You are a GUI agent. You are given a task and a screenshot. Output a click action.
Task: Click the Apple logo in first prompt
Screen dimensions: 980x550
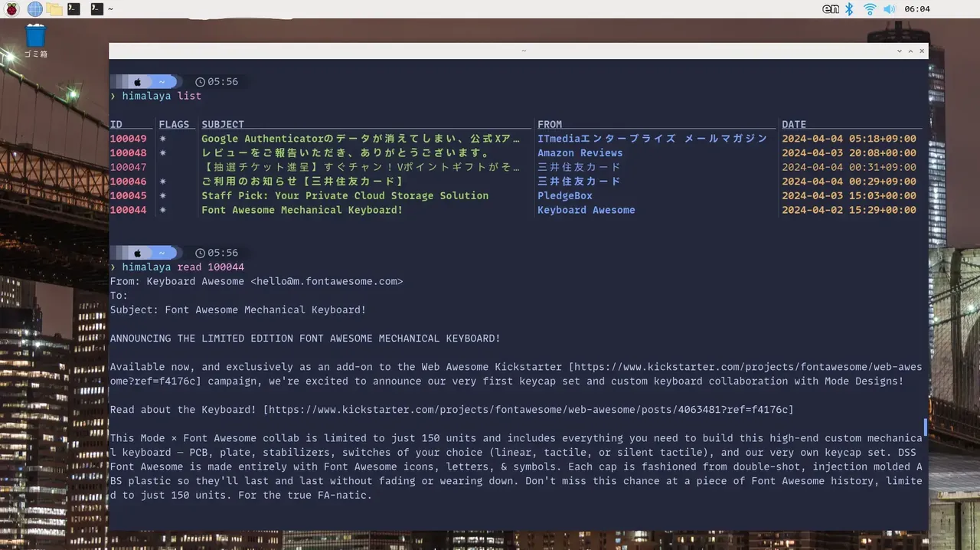coord(138,81)
